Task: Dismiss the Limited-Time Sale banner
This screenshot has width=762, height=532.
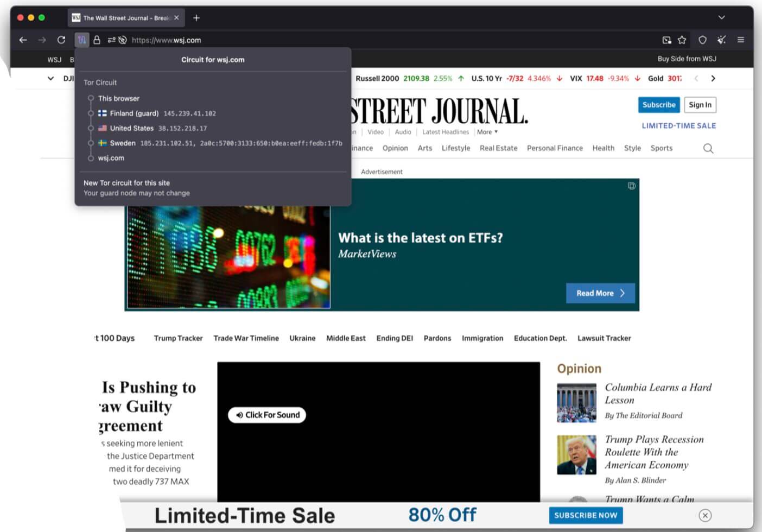Action: click(x=705, y=515)
